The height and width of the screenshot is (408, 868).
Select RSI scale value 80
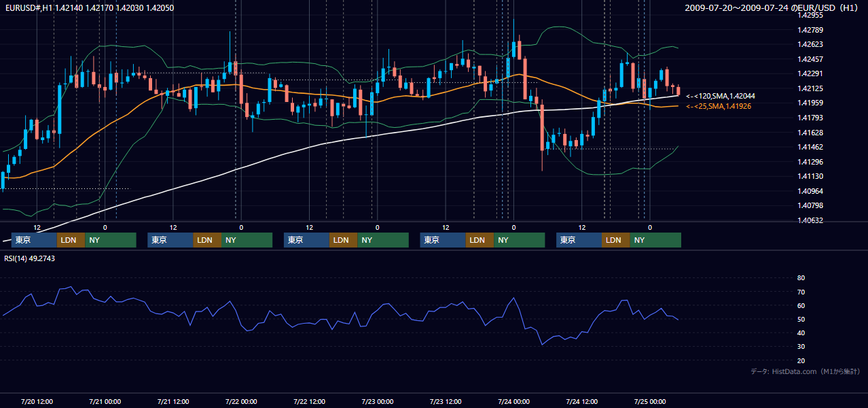tap(801, 278)
